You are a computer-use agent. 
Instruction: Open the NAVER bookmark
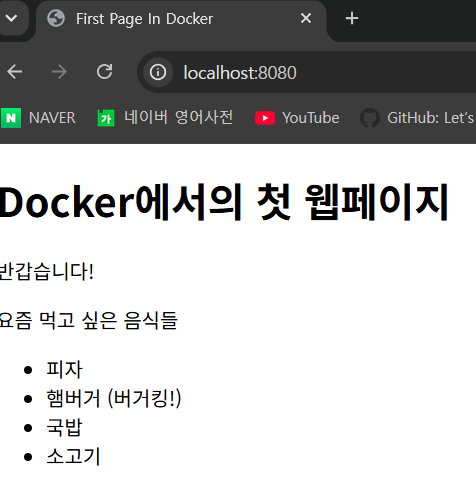pos(38,118)
